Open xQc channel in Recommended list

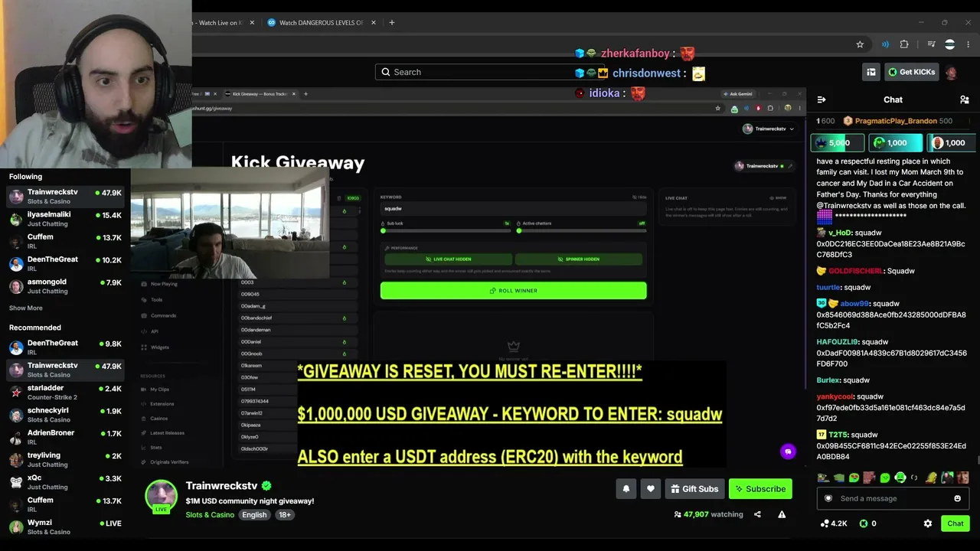[x=65, y=482]
